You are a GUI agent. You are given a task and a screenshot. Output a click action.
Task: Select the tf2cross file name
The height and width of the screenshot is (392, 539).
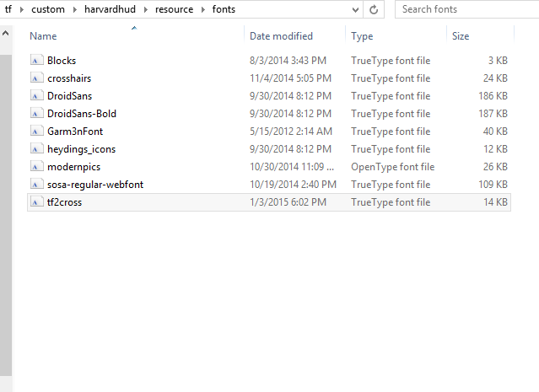click(x=64, y=202)
